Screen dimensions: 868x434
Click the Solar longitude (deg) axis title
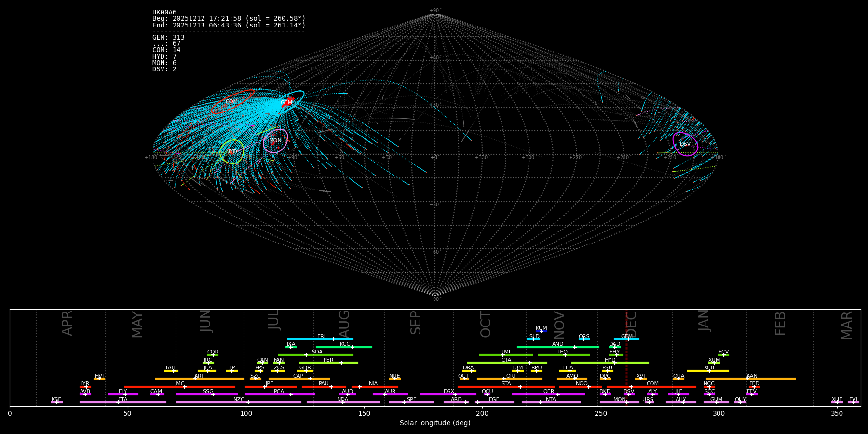[435, 423]
